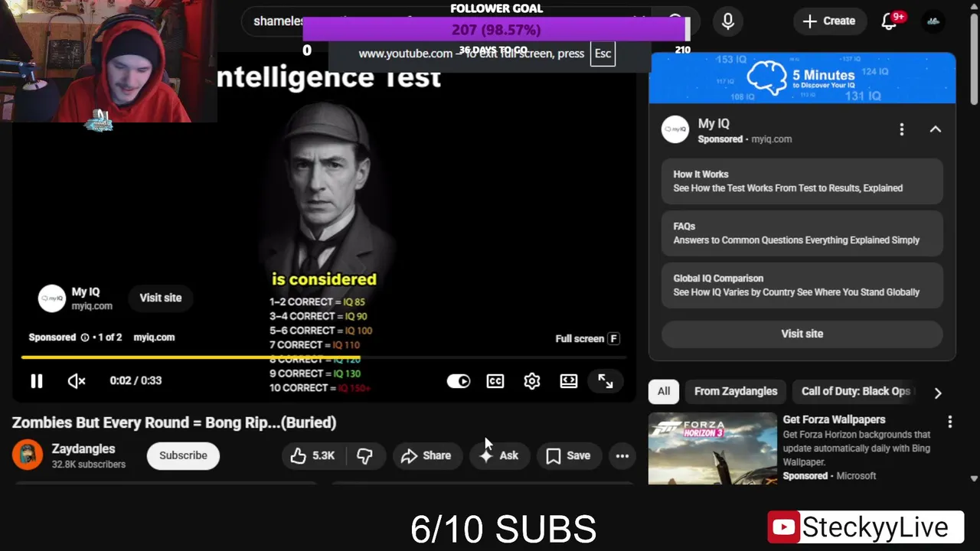Subscribe to Zaydangles
This screenshot has width=980, height=551.
183,455
